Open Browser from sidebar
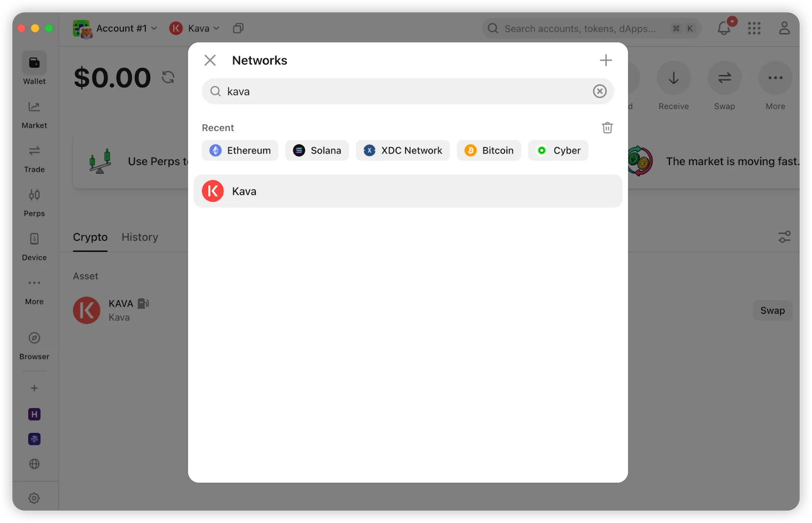Screen dimensions: 812x523 coord(34,345)
